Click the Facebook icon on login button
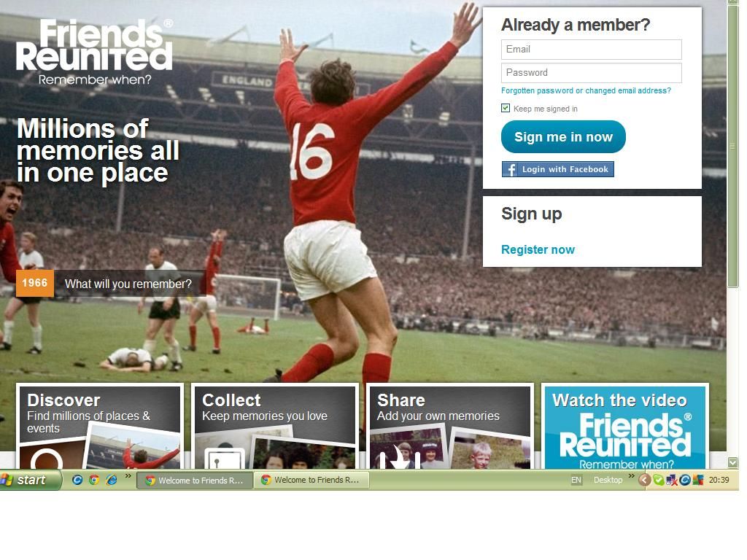747x560 pixels. tap(510, 169)
